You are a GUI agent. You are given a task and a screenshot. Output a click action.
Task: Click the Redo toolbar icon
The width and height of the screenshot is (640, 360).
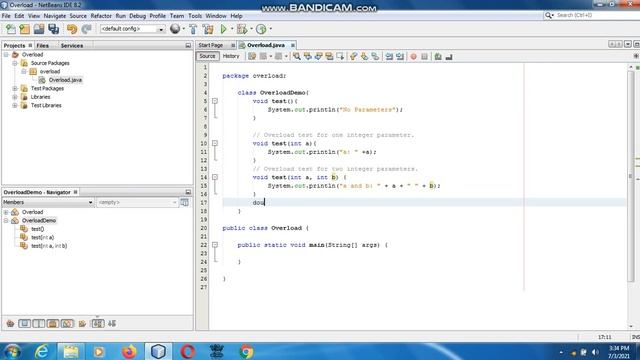point(86,29)
